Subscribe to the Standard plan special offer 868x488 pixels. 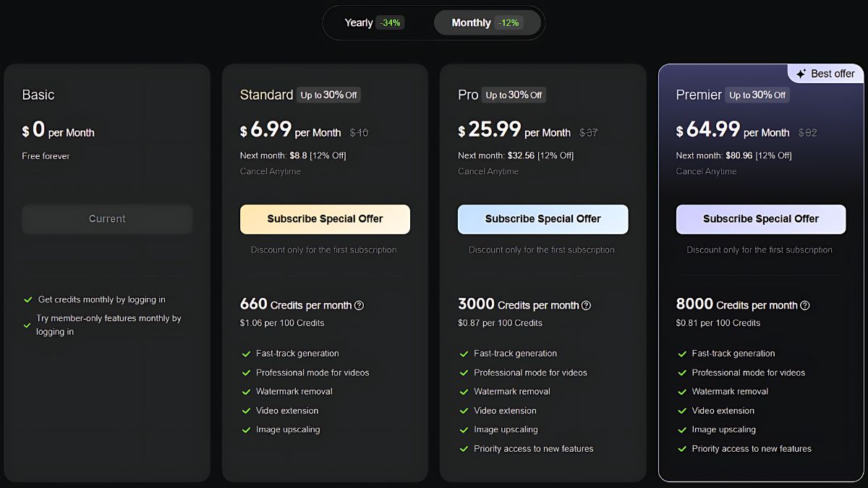pos(325,219)
